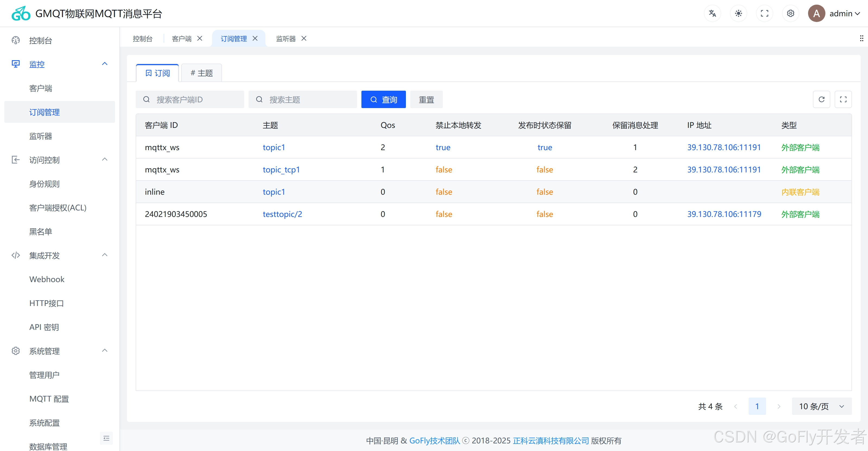Open the 10 条/页 page size dropdown

[x=821, y=406]
